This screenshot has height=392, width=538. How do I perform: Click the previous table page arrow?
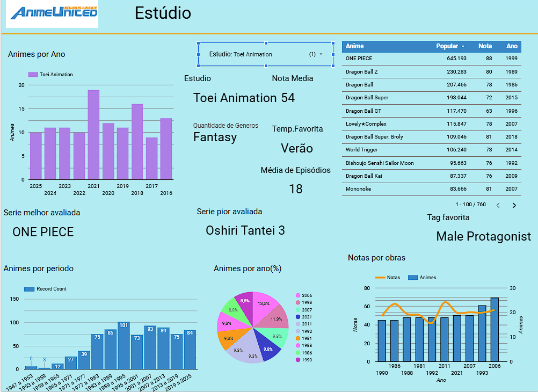pos(498,205)
